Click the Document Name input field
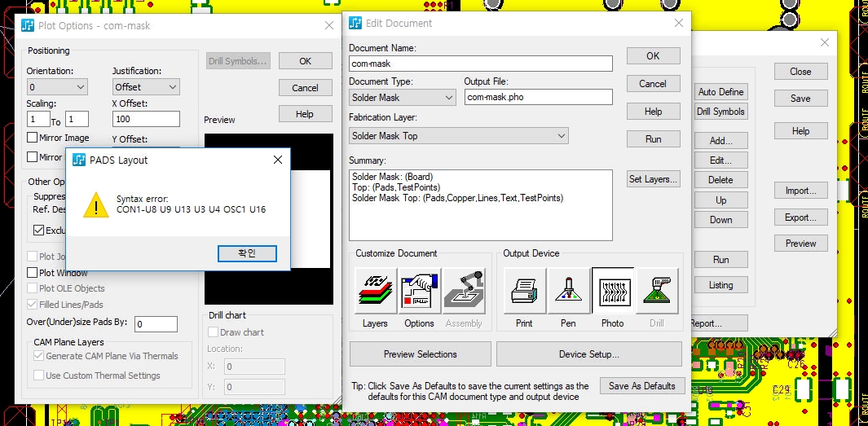This screenshot has width=868, height=426. 480,64
